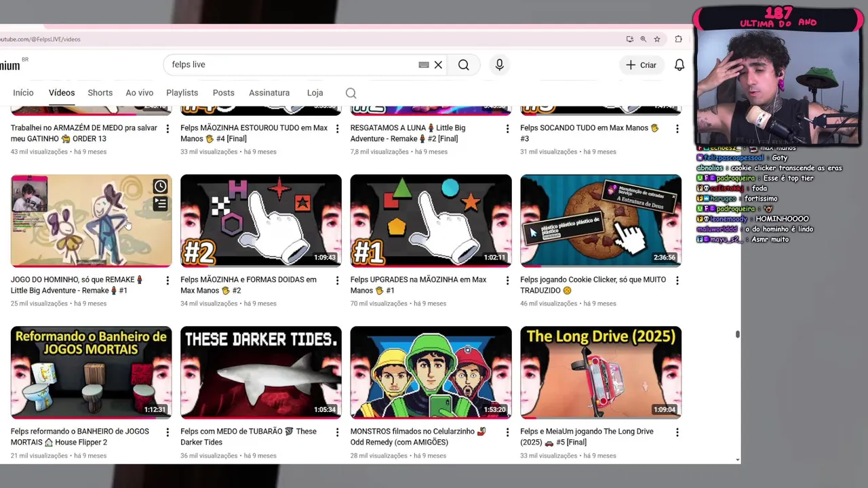Click the Criar create button
Viewport: 868px width, 488px height.
click(x=641, y=65)
